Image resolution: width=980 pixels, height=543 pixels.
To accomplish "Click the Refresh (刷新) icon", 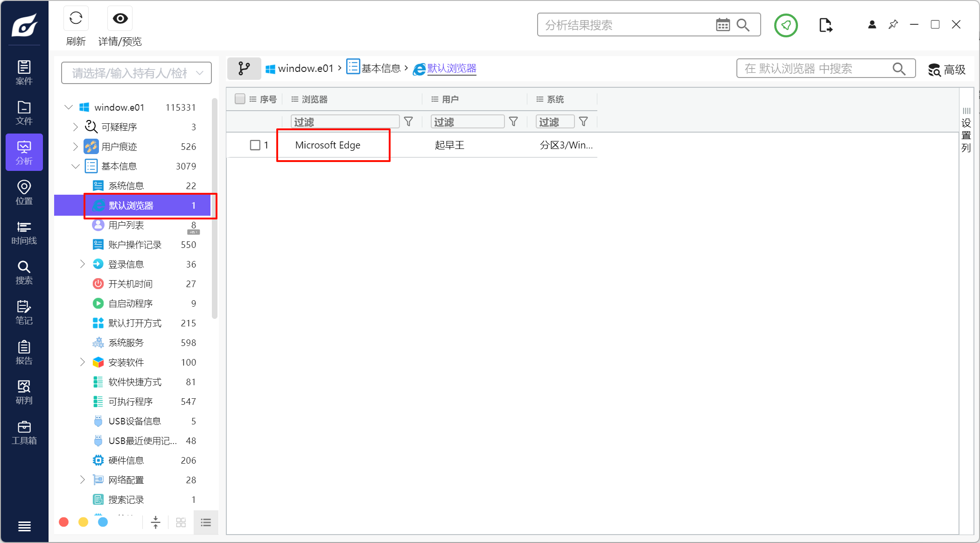I will coord(76,19).
